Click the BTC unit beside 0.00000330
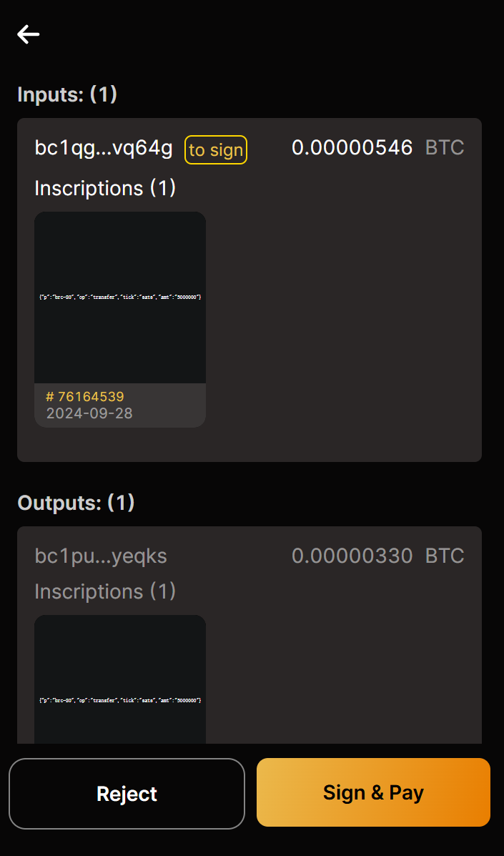504x856 pixels. [445, 556]
